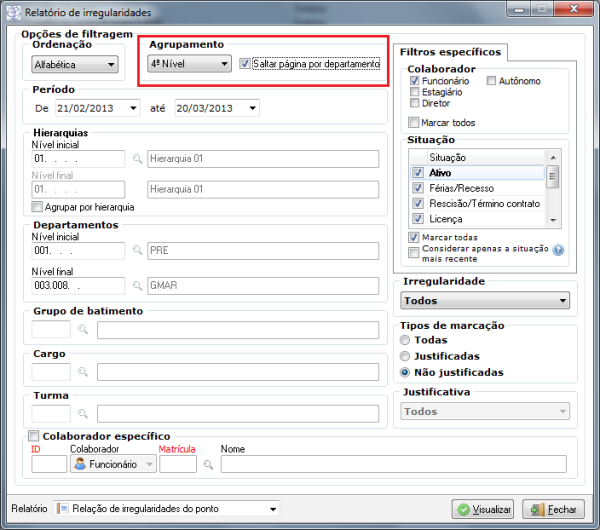Click the search icon beside Hierarquias Nível inicial
The width and height of the screenshot is (600, 530).
[x=137, y=159]
